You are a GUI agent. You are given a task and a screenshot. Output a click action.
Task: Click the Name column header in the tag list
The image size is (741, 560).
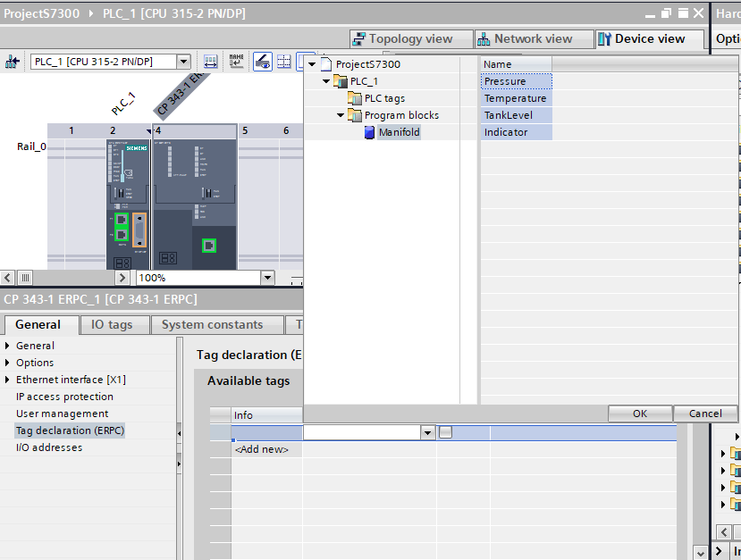click(517, 64)
